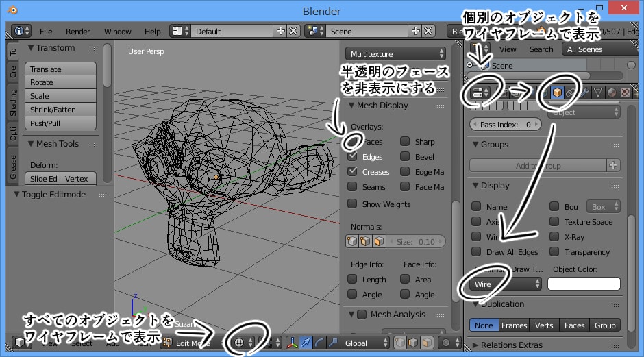
Task: Open the Wire maximum draw type dropdown
Action: (506, 284)
